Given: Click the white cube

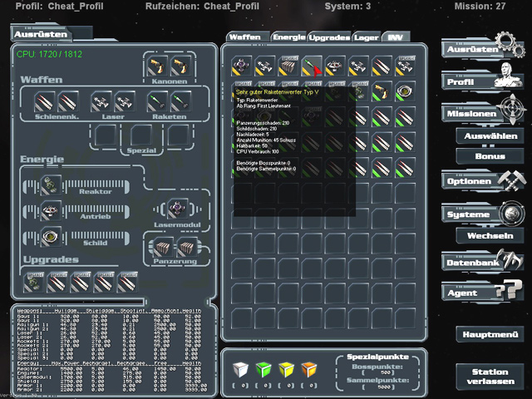Looking at the screenshot, I should point(240,369).
